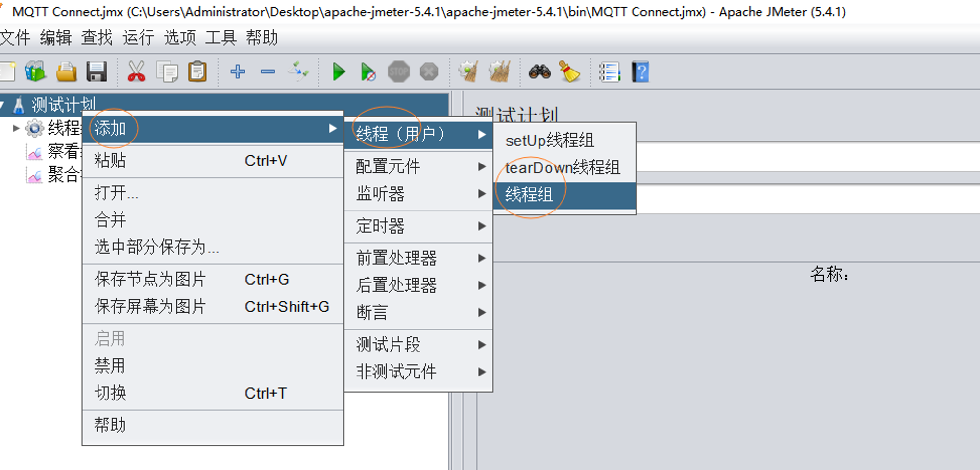Reset search with yellow brush icon

coord(569,72)
